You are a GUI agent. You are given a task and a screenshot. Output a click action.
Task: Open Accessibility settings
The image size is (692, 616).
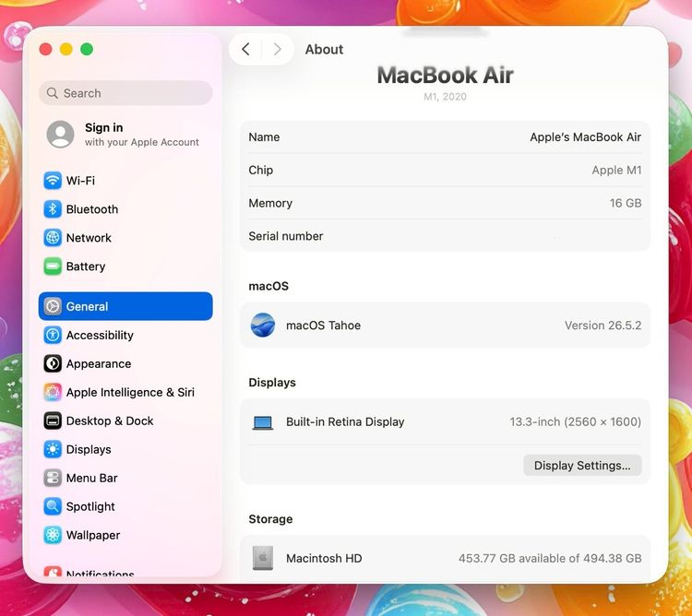click(125, 335)
